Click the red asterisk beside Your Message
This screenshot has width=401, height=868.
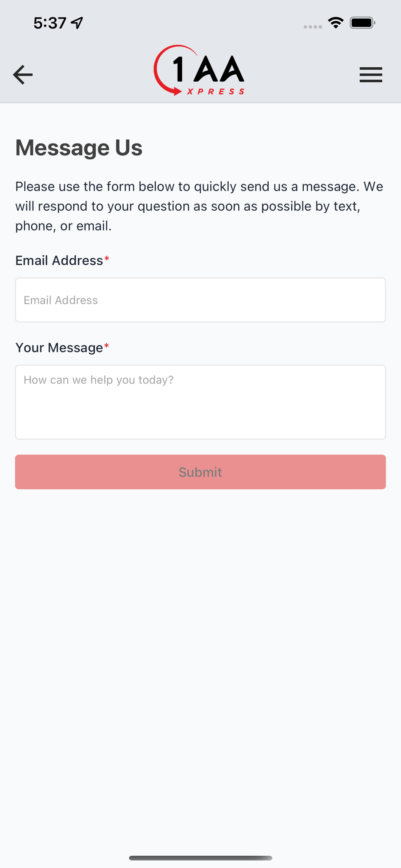107,347
